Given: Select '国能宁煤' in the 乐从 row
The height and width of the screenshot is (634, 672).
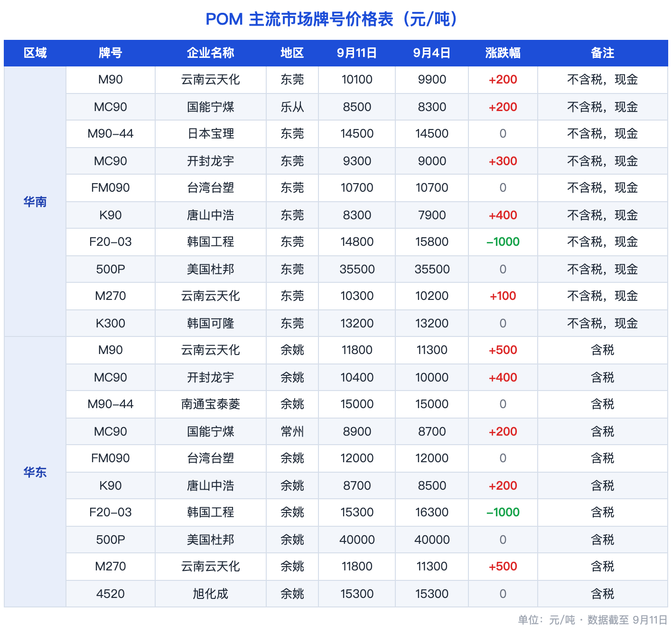Looking at the screenshot, I should pos(211,107).
